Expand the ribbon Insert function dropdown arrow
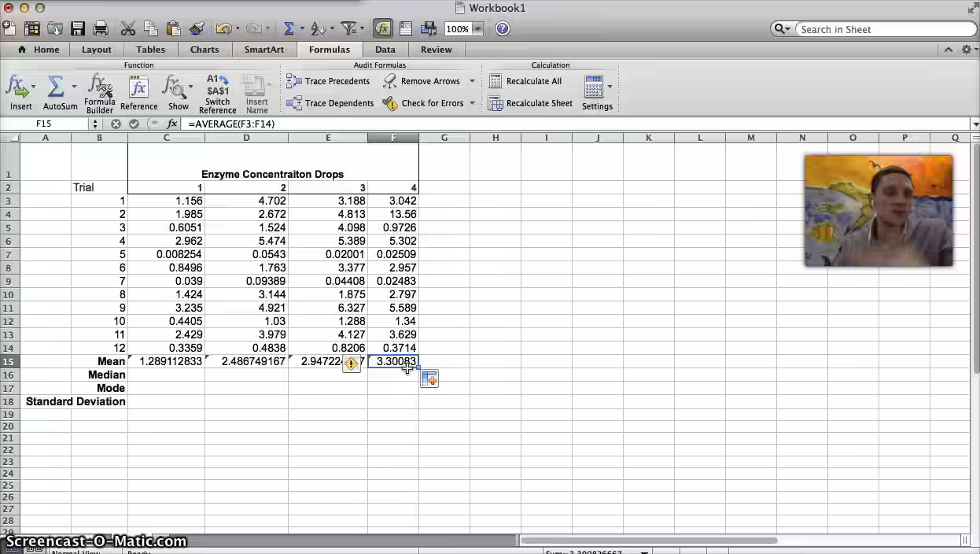 point(33,87)
